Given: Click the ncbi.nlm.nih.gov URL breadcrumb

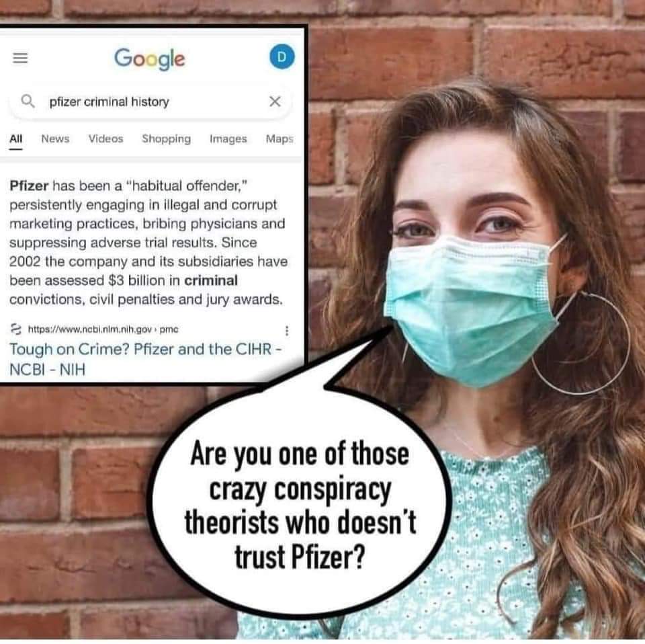Looking at the screenshot, I should [x=103, y=329].
